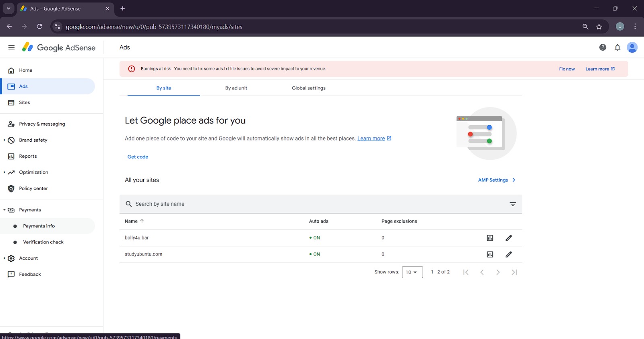Open Policy center in the sidebar
644x339 pixels.
coord(48,188)
